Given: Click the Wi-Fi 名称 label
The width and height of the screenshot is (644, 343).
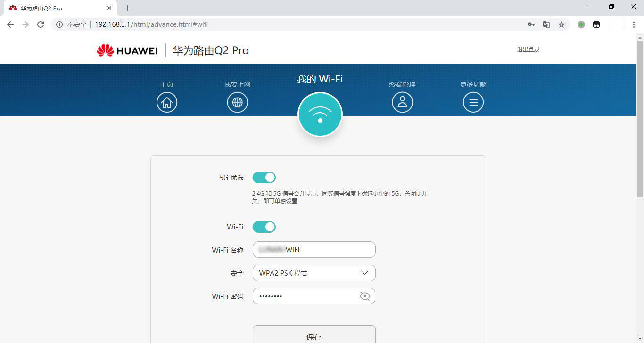Looking at the screenshot, I should (x=228, y=250).
